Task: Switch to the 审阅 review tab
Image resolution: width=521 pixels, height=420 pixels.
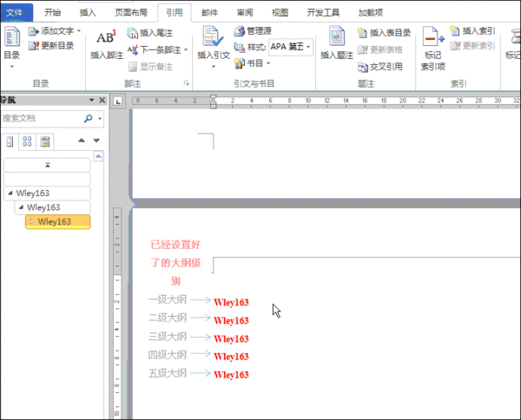Action: pyautogui.click(x=245, y=13)
